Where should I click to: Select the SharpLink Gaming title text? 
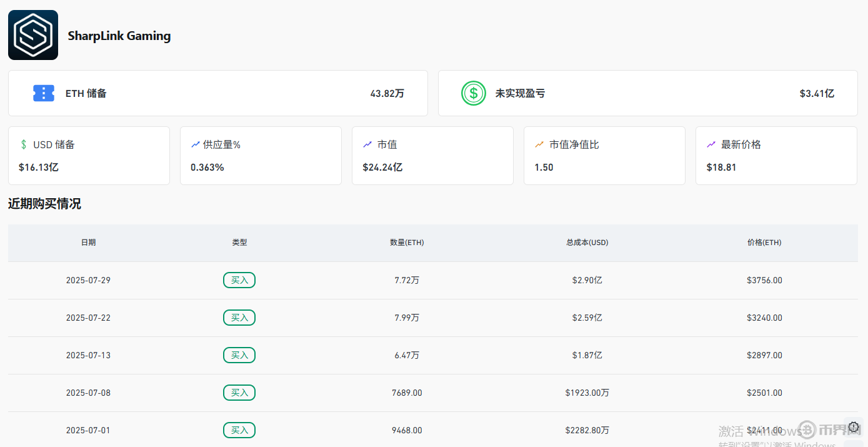click(119, 36)
